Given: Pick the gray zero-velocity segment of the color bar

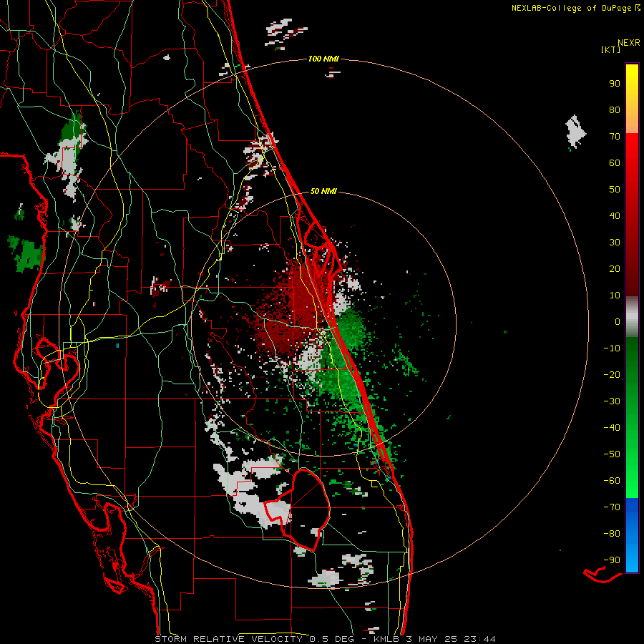Looking at the screenshot, I should [632, 317].
